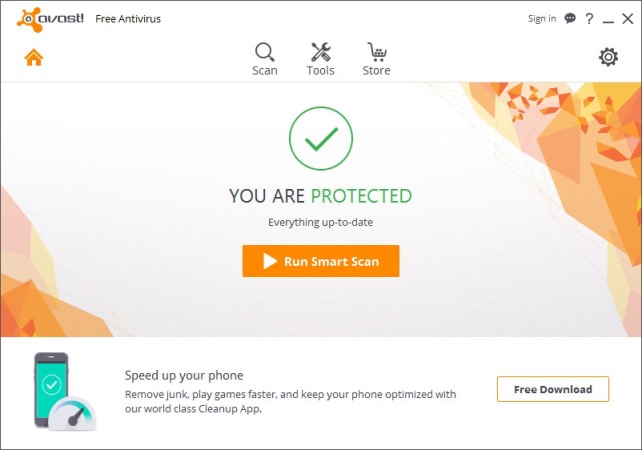
Task: Open the Scan magnifier icon
Action: [265, 52]
